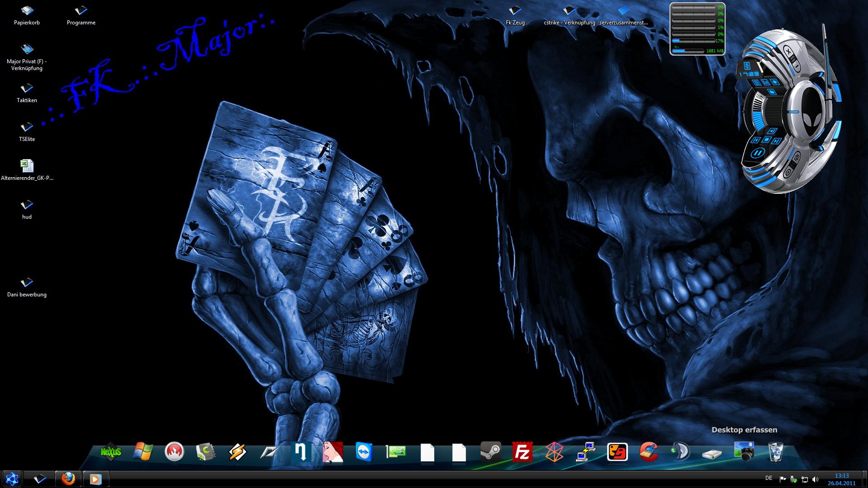Launch the red flame burner app in dock
868x488 pixels.
[x=175, y=452]
